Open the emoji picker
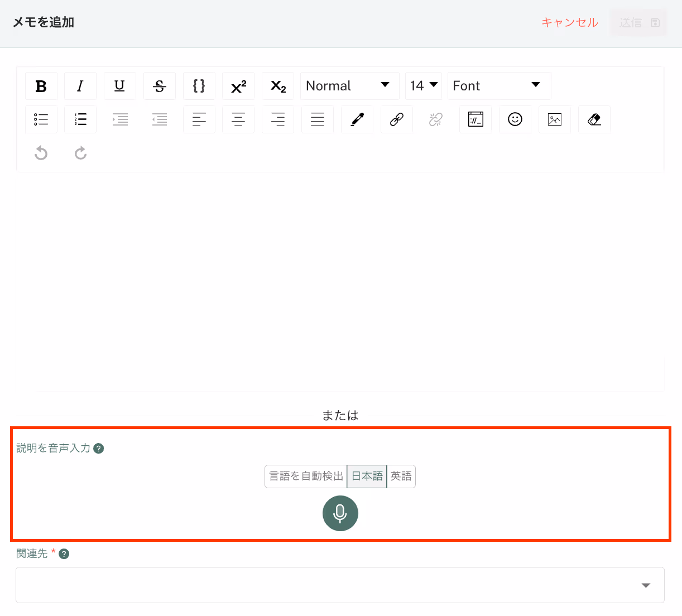 [x=515, y=119]
